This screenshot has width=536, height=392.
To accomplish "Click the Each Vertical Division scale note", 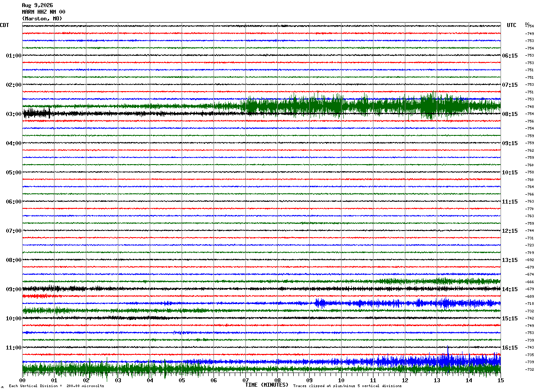I will 56,386.
